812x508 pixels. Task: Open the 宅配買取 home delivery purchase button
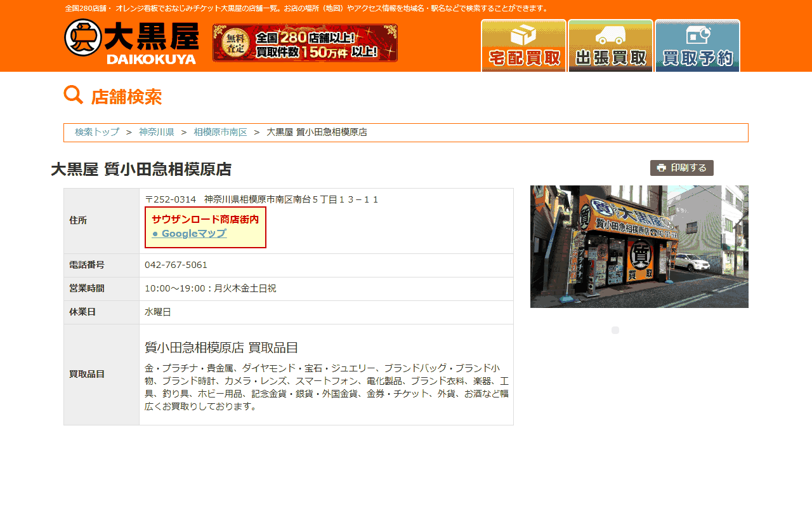pos(524,46)
